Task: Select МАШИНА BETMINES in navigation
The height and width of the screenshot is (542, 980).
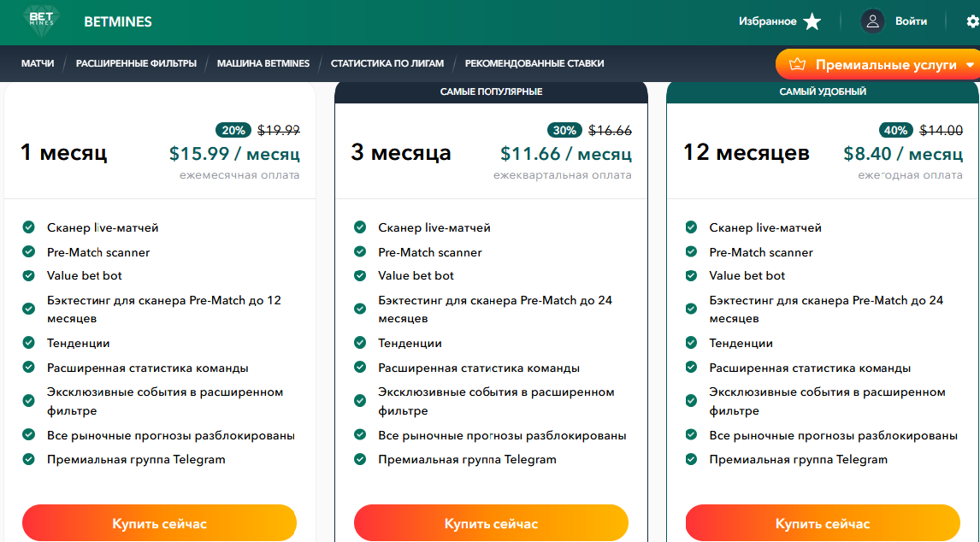Action: [263, 63]
